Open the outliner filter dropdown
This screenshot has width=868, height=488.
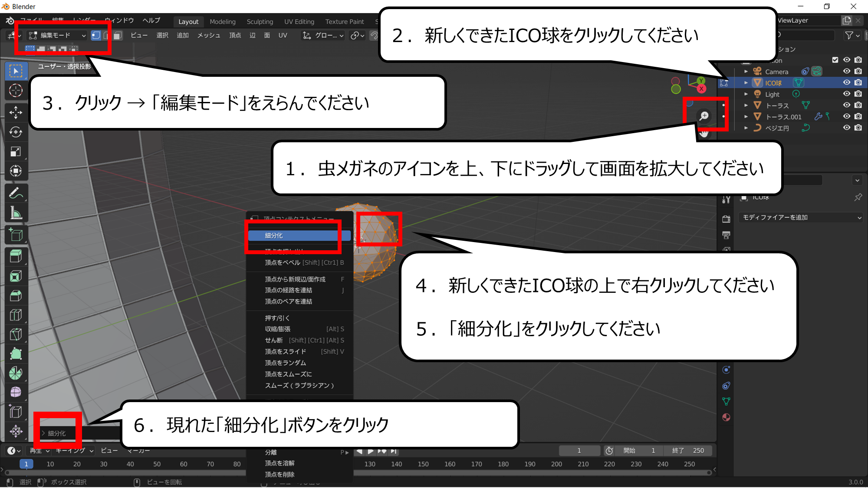852,36
